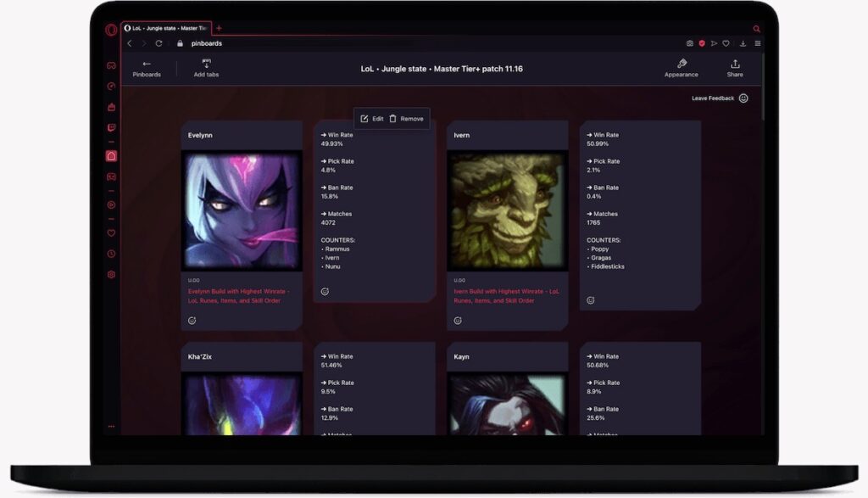The height and width of the screenshot is (498, 868).
Task: Open the Appearance options
Action: coord(681,69)
